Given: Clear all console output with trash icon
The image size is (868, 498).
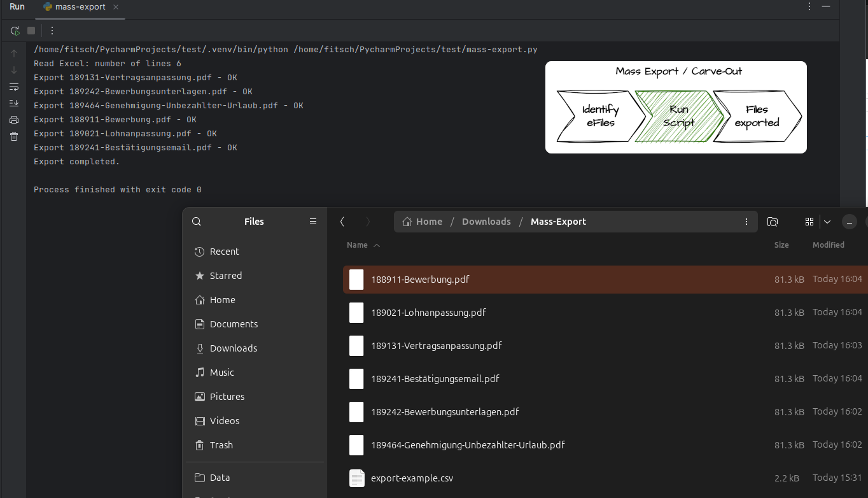Looking at the screenshot, I should click(x=13, y=136).
